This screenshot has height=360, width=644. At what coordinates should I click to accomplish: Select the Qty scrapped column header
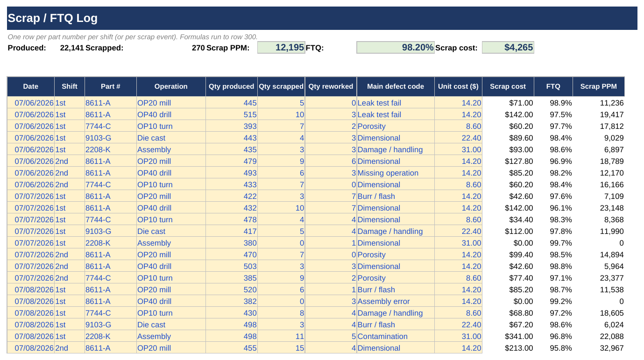[281, 86]
